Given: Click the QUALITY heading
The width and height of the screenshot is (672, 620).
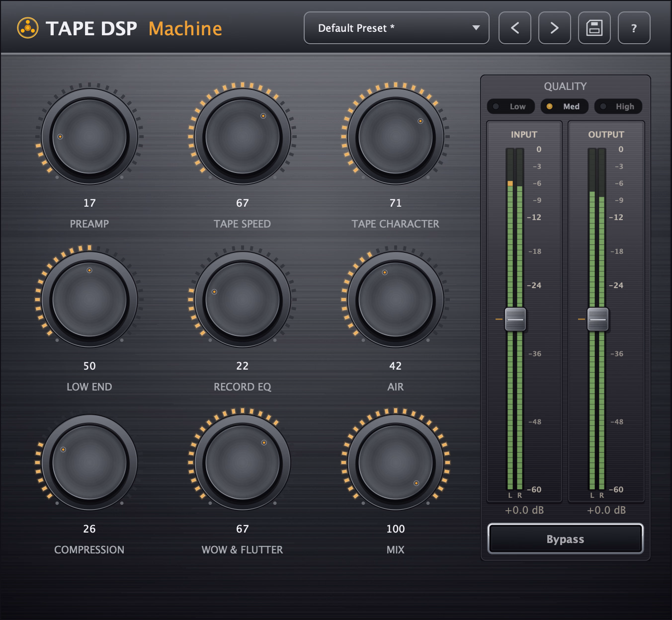Looking at the screenshot, I should pos(566,86).
